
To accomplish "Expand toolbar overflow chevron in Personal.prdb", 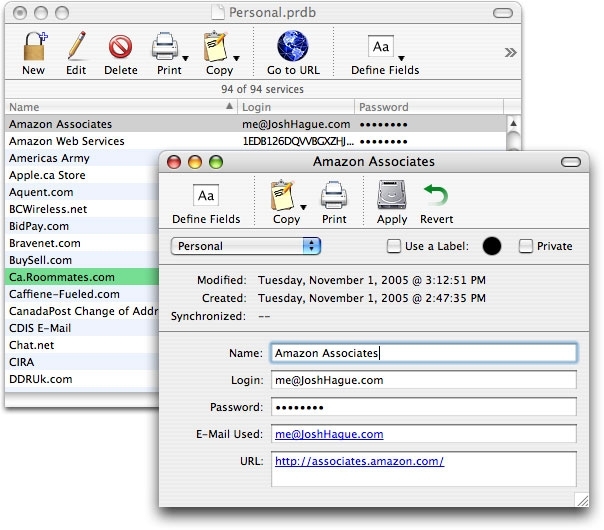I will coord(510,52).
